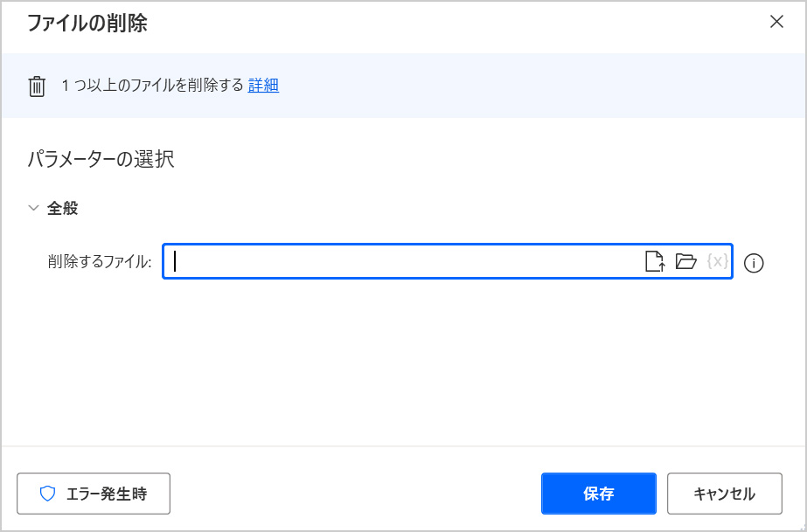Viewport: 807px width, 532px height.
Task: Click the 1 つ以上のファイルを削除する description text
Action: [152, 86]
